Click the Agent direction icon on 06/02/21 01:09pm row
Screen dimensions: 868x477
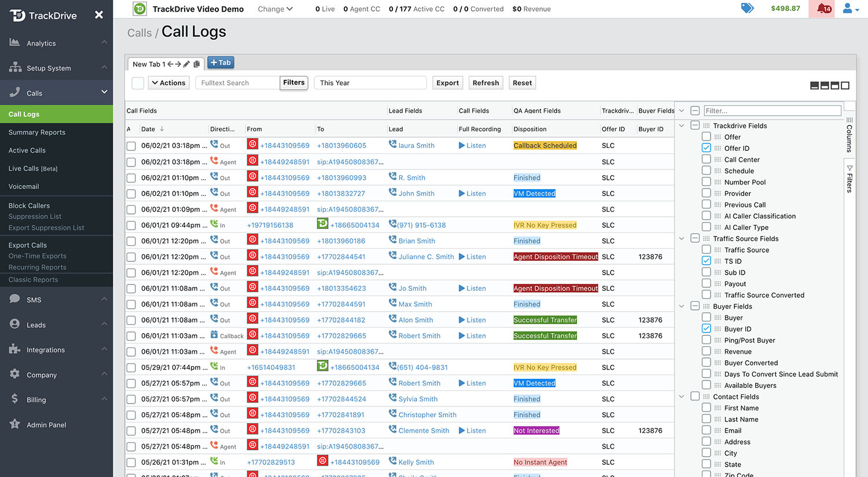(214, 209)
